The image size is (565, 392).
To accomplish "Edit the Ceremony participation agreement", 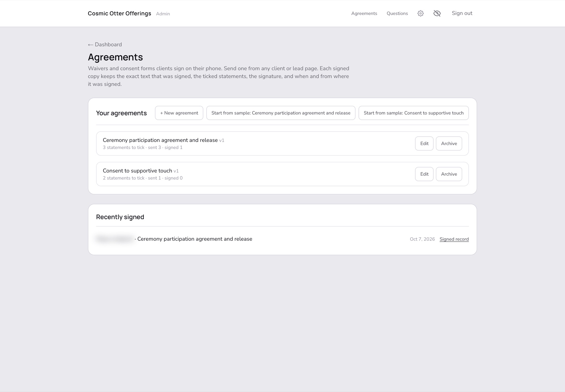I will coord(424,143).
